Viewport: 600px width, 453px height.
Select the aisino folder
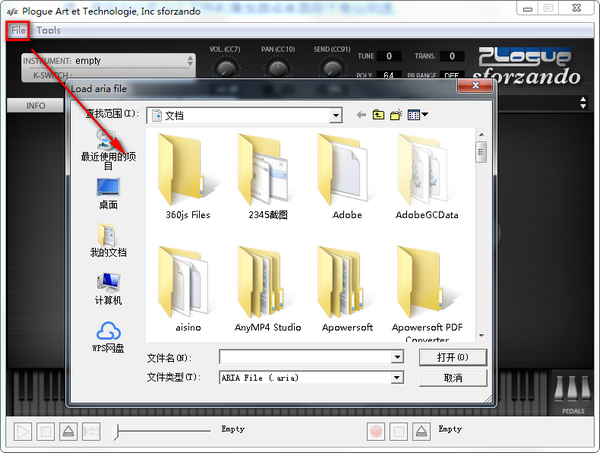click(188, 289)
